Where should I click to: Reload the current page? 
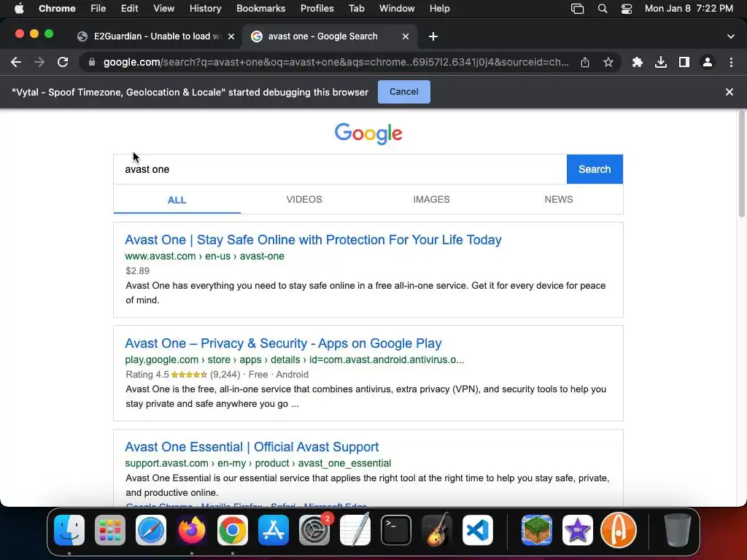click(x=63, y=62)
